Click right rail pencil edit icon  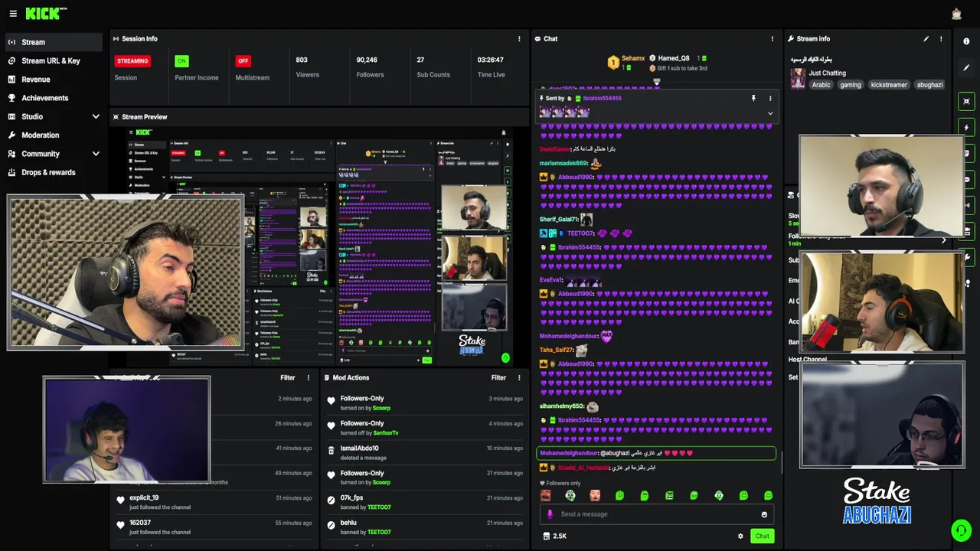966,68
